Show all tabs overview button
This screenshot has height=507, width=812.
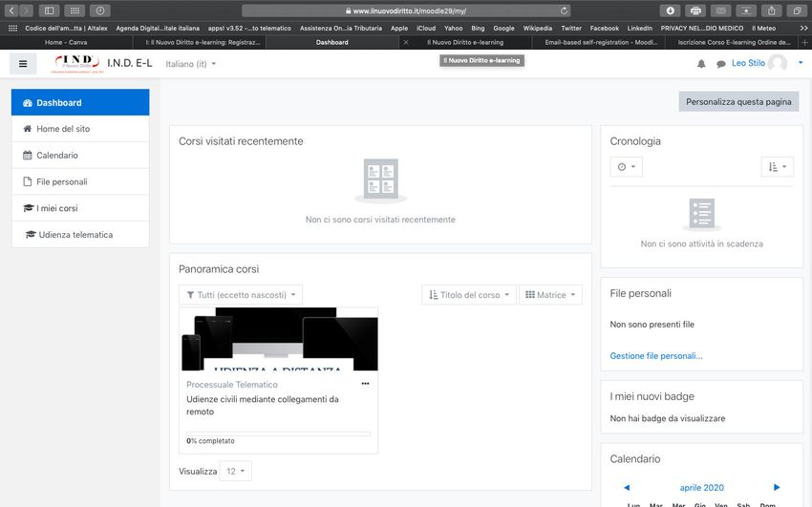(x=797, y=11)
